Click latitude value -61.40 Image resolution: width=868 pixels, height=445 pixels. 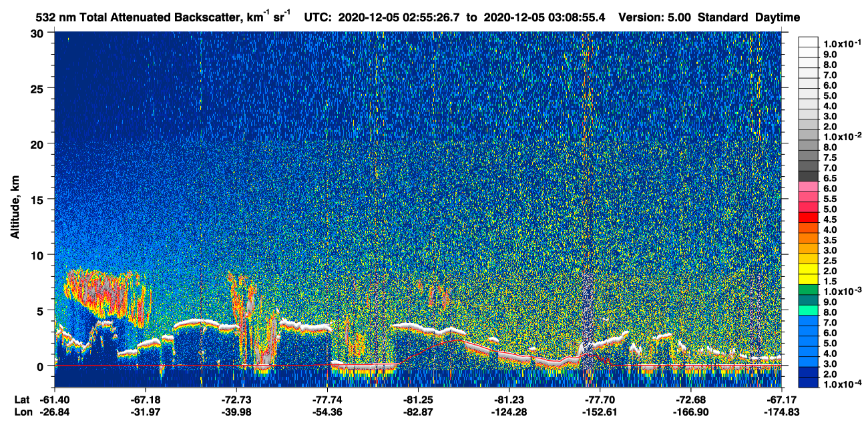click(x=55, y=400)
